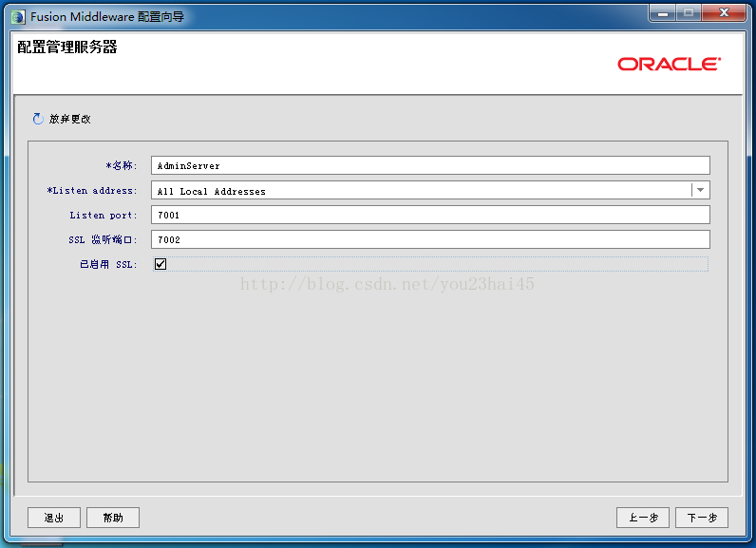756x548 pixels.
Task: Maximize the configuration wizard window
Action: pos(689,13)
